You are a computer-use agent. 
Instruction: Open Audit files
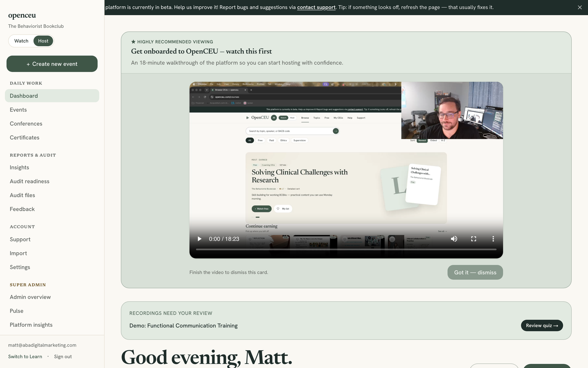[x=52, y=195]
